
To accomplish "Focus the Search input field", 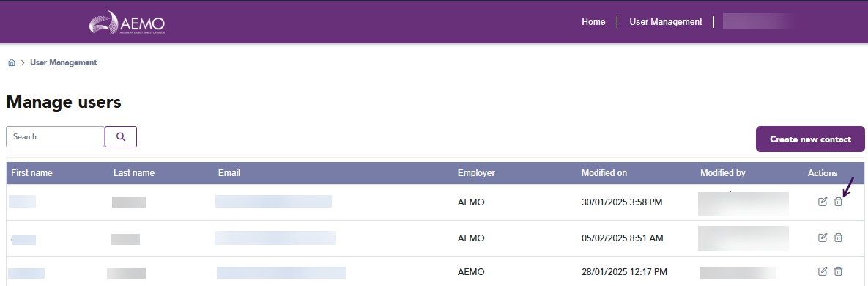I will coord(56,137).
